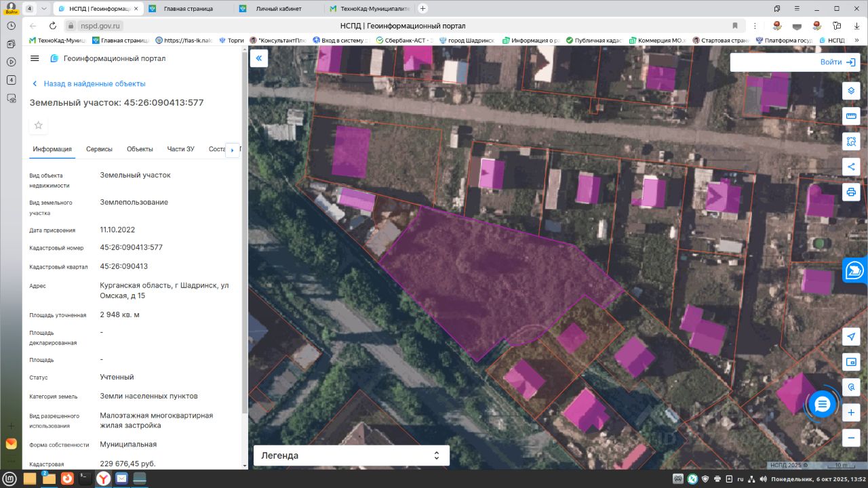The image size is (868, 488).
Task: Zoom in on the map
Action: 851,412
